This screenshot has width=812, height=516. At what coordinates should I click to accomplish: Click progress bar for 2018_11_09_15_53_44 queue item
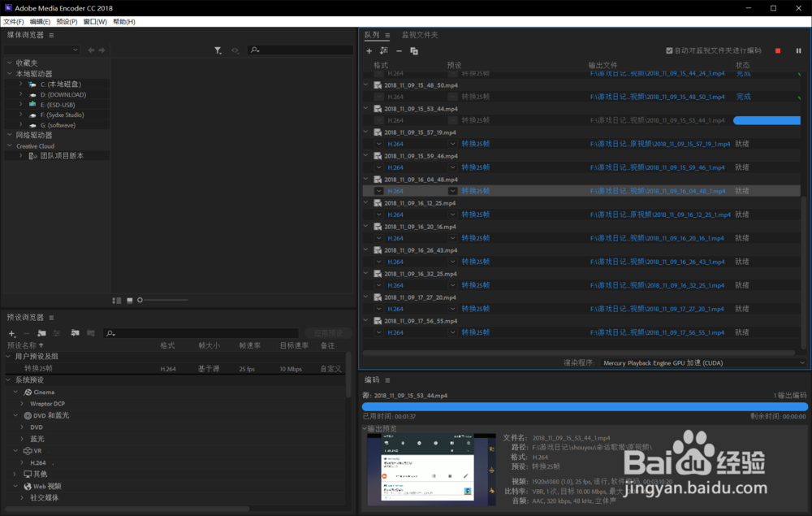click(767, 120)
